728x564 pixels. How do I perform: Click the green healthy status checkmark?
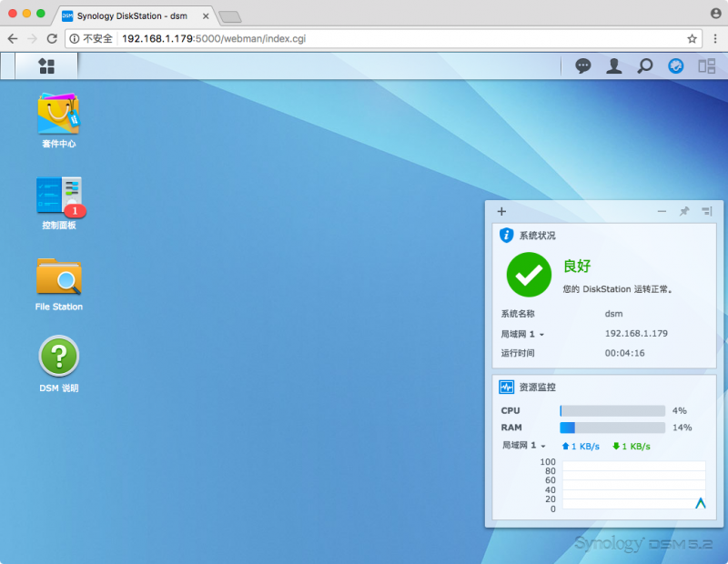(x=529, y=275)
